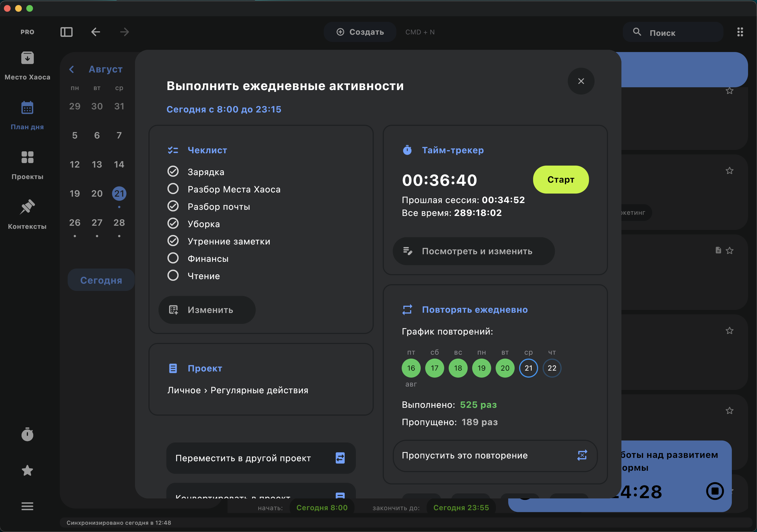Viewport: 757px width, 532px height.
Task: Open the Проекты section icon
Action: point(27,157)
